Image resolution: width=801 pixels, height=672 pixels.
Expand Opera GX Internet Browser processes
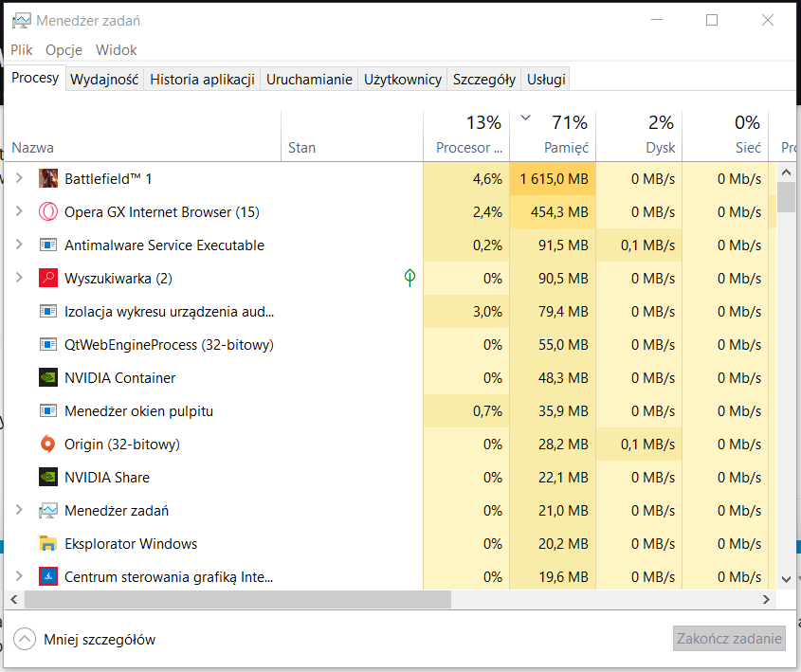(x=19, y=211)
